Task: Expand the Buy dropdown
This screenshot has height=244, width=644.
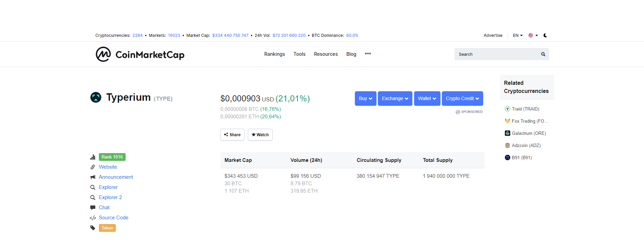Action: pyautogui.click(x=366, y=98)
